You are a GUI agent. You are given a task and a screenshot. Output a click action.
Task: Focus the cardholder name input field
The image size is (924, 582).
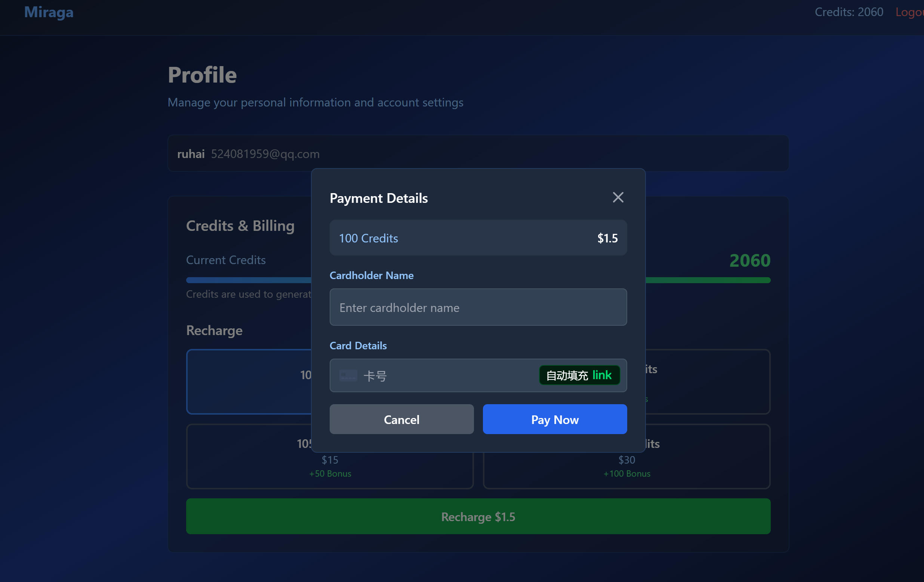[478, 307]
